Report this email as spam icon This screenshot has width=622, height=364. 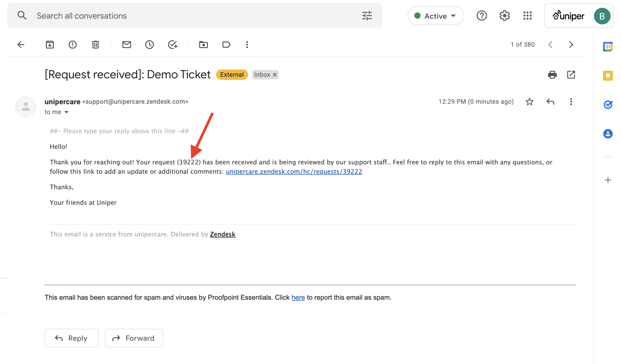click(x=72, y=45)
